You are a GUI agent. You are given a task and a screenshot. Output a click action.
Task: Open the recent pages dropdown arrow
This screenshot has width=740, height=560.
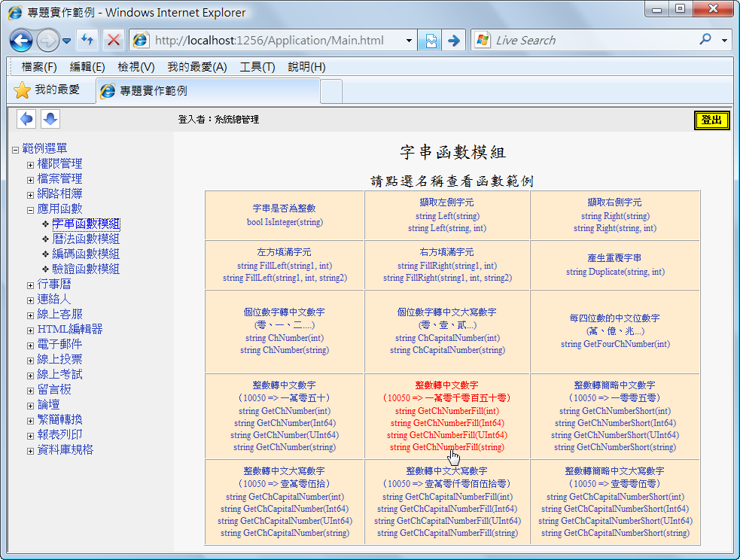pyautogui.click(x=66, y=41)
